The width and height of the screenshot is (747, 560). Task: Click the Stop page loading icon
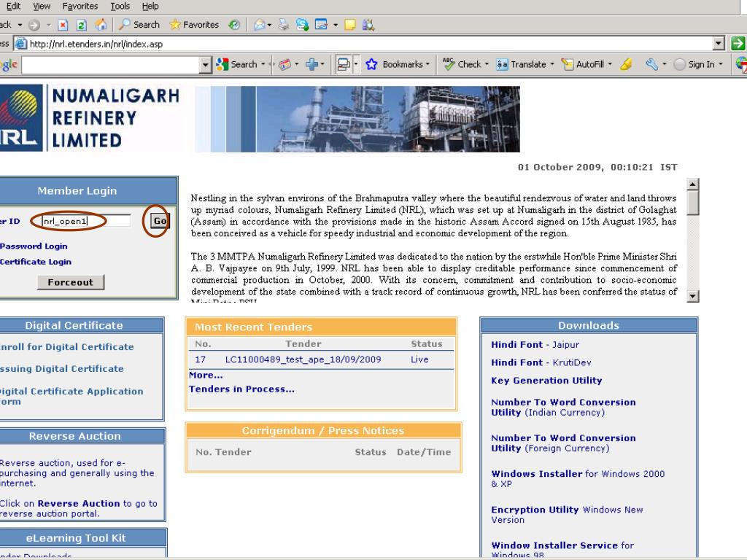[63, 25]
